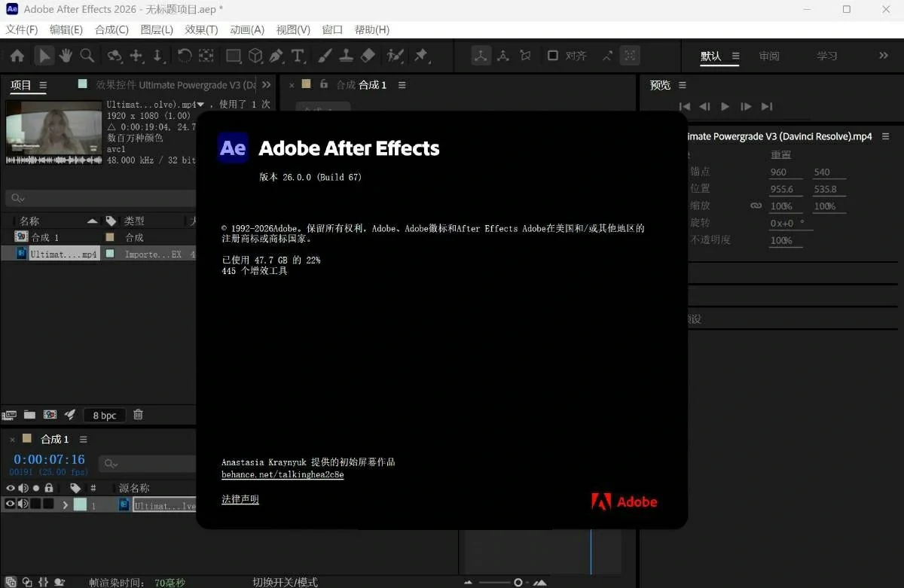This screenshot has width=904, height=588.
Task: Show more workspaces via double chevron
Action: tap(884, 56)
